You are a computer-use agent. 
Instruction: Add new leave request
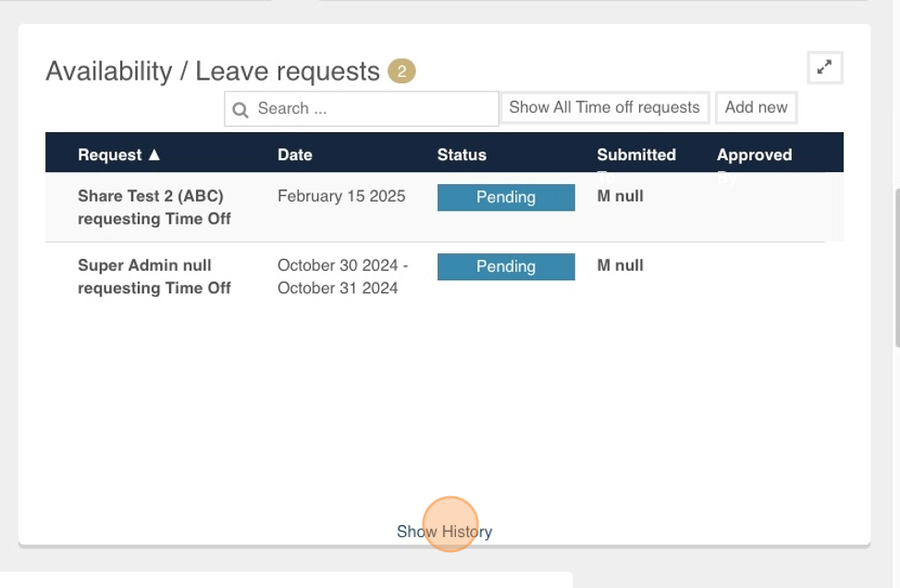click(x=756, y=107)
